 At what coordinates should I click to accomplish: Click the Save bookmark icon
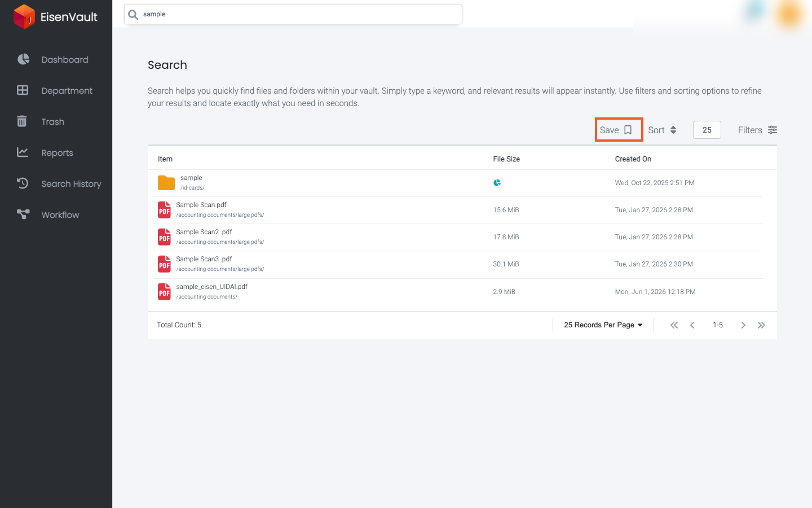click(628, 130)
